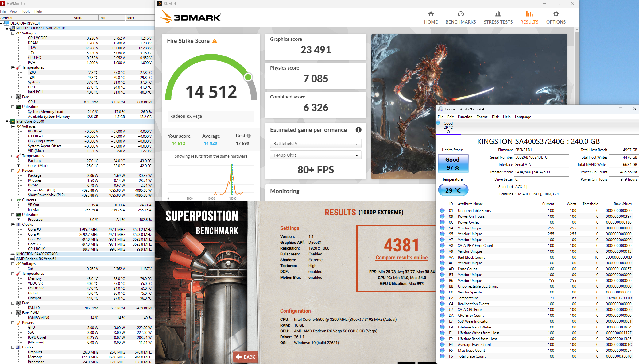Collapse the Intel Core i5 6500 node
Viewport: 639px width, 364px height.
(x=7, y=121)
